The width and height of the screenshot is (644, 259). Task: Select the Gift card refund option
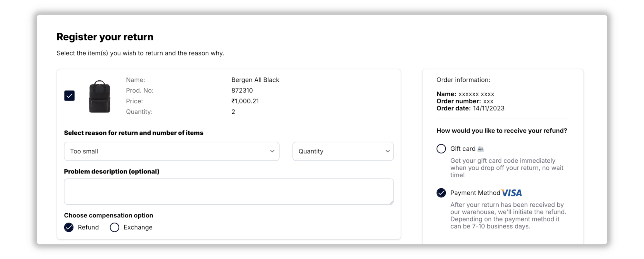(441, 149)
